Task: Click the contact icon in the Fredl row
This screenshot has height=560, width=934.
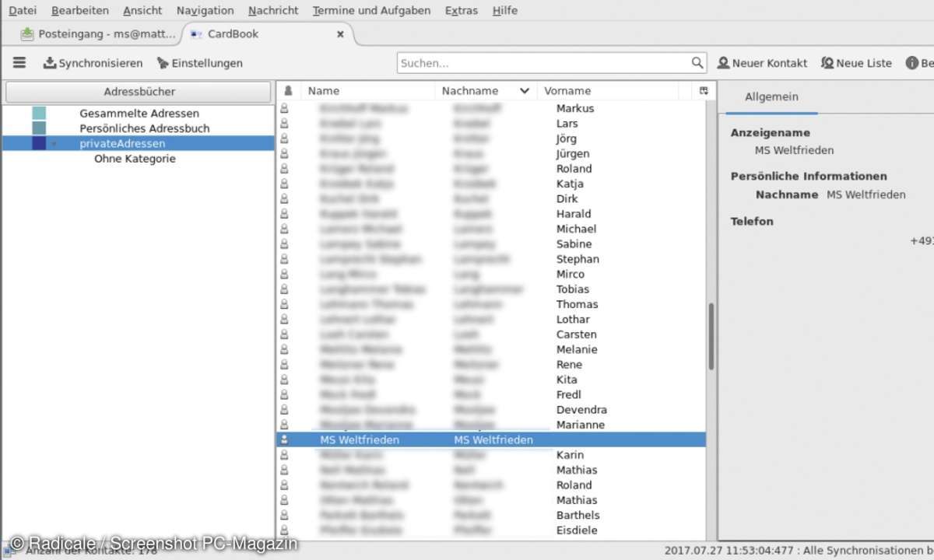Action: (285, 394)
